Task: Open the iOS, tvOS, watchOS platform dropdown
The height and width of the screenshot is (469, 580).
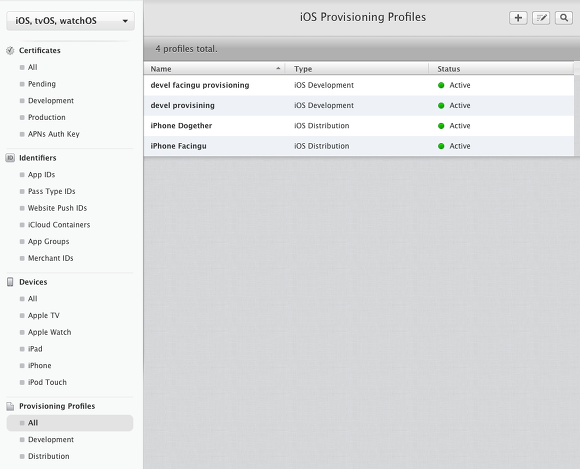Action: (70, 21)
